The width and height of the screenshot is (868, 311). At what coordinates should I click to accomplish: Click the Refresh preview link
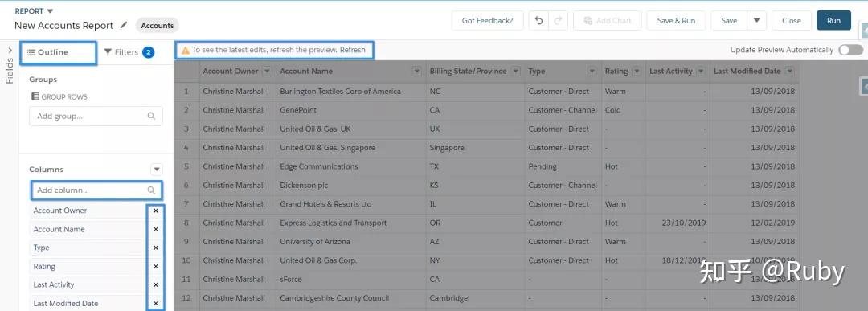click(x=353, y=50)
